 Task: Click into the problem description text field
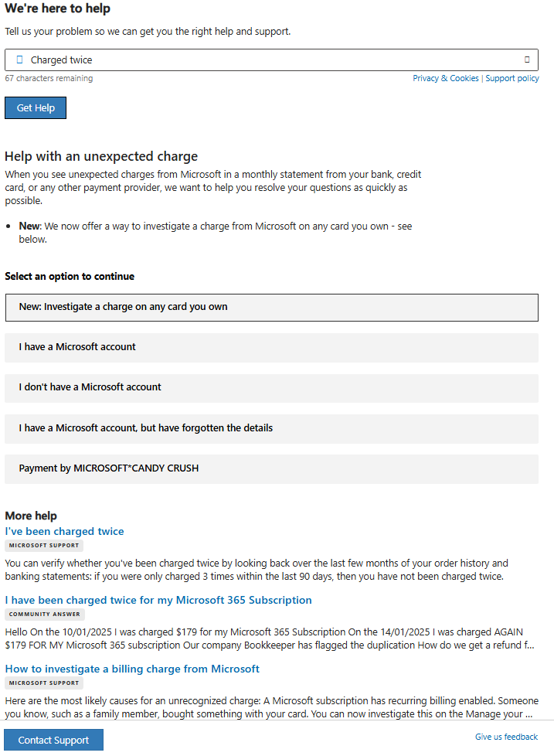(270, 60)
